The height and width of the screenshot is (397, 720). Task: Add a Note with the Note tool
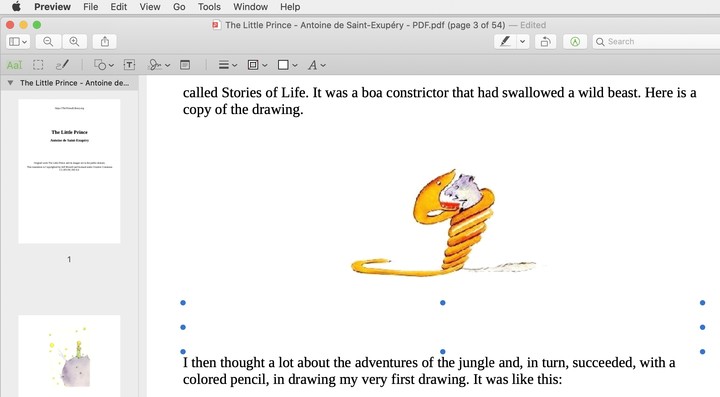[x=185, y=65]
